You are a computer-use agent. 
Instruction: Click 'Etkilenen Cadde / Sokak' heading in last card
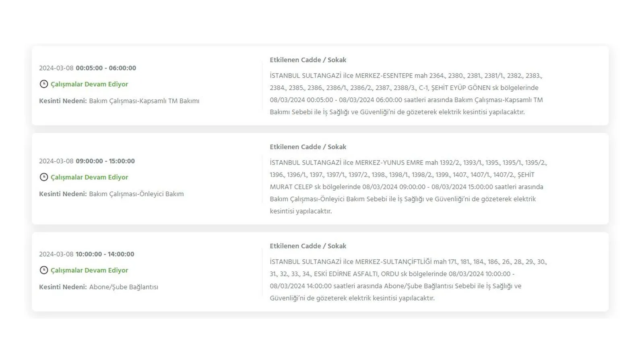(x=308, y=246)
